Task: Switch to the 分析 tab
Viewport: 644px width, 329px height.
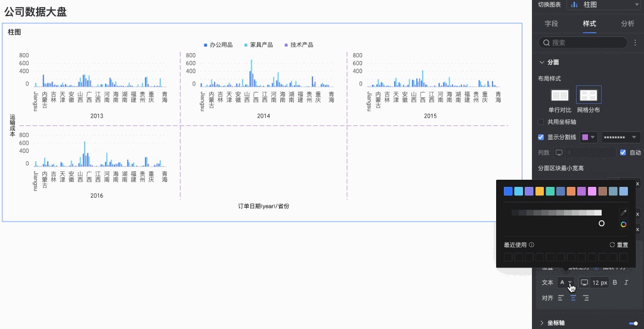Action: 627,24
